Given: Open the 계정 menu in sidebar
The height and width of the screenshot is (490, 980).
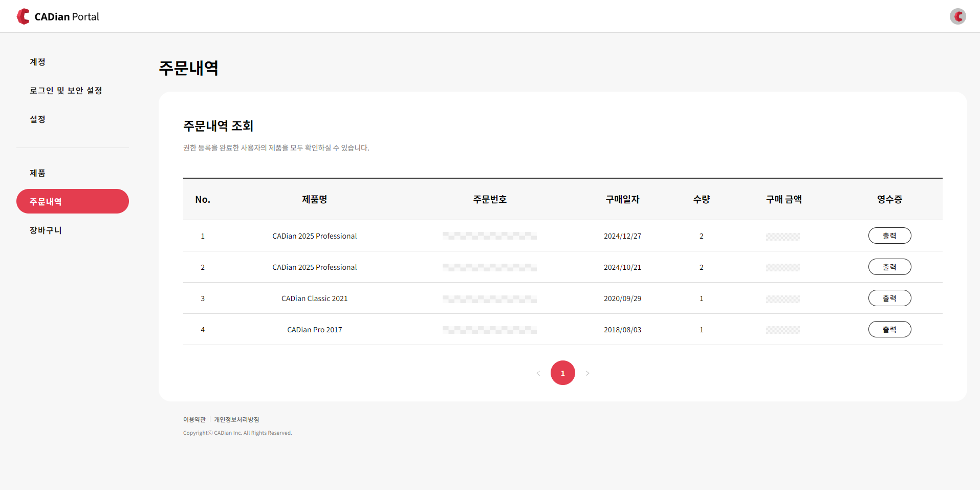Looking at the screenshot, I should (x=37, y=62).
